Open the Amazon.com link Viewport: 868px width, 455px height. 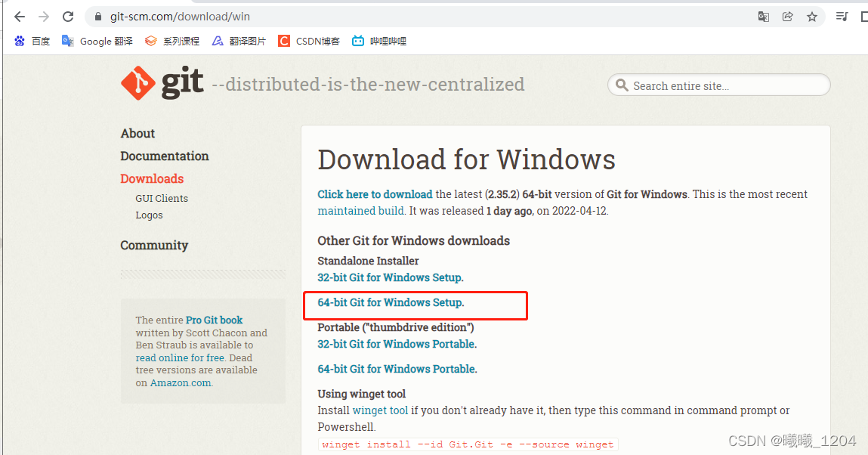coord(181,382)
